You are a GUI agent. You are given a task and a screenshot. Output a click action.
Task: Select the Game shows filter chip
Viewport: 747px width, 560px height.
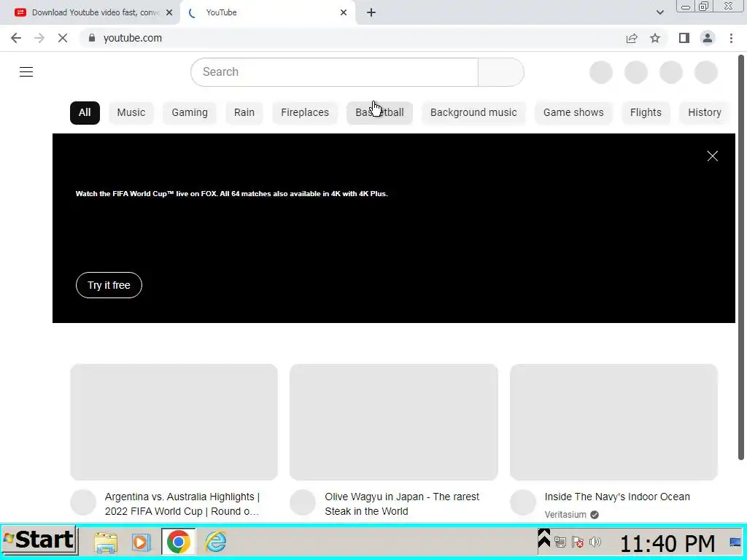(x=573, y=113)
